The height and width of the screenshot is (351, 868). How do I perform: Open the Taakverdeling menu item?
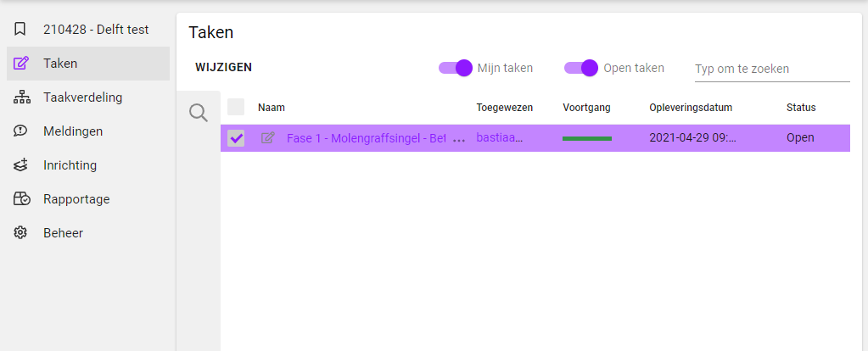click(x=83, y=97)
